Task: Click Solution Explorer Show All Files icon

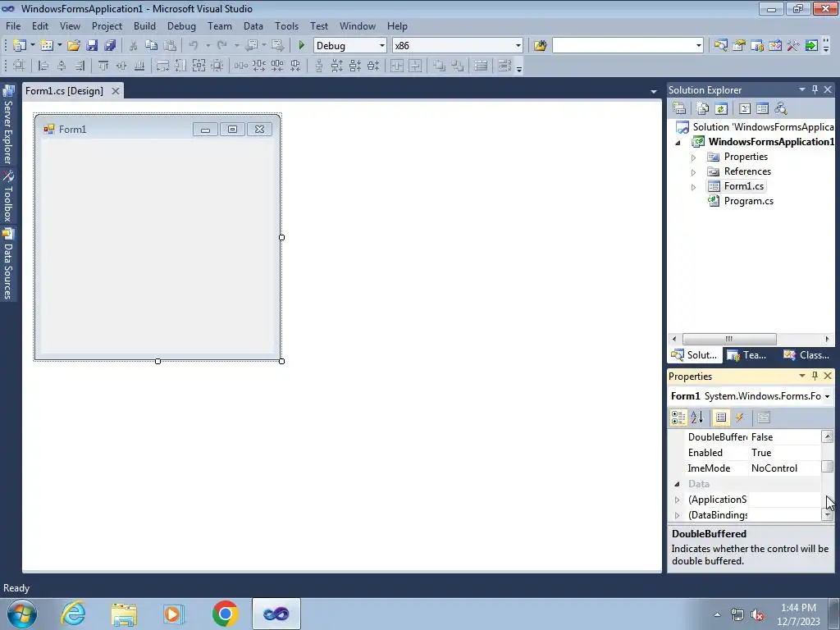Action: tap(703, 109)
